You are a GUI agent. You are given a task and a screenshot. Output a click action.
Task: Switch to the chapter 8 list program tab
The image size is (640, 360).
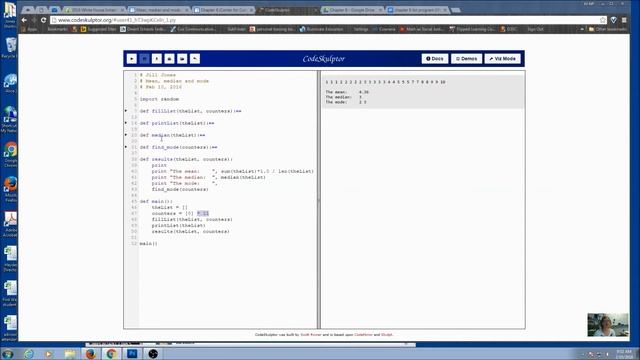click(417, 10)
